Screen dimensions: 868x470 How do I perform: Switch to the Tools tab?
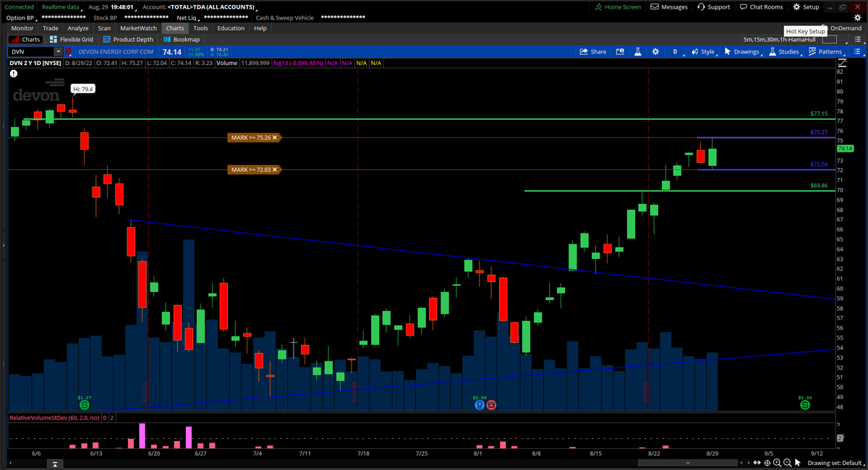point(200,28)
